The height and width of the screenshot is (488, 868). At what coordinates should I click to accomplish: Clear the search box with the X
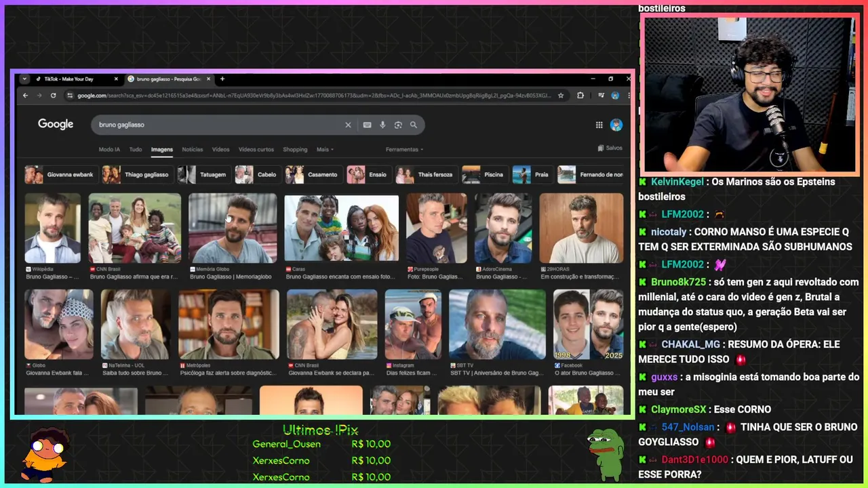pos(348,125)
